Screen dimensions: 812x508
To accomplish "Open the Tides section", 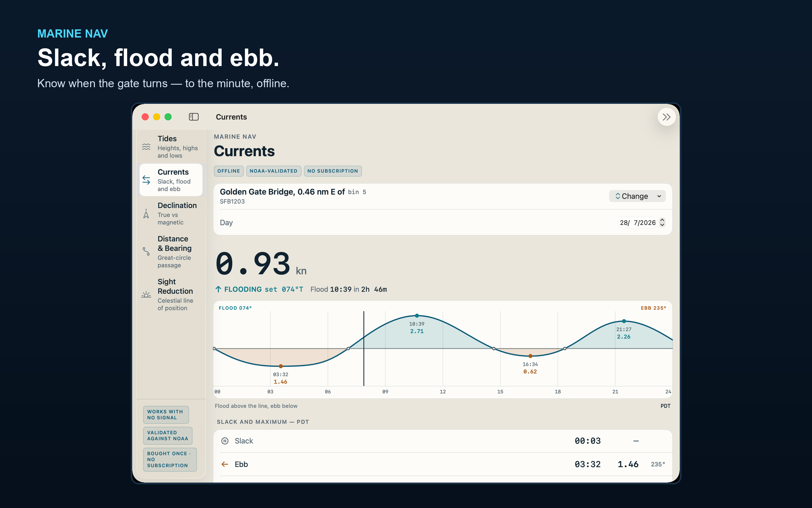I will click(x=171, y=147).
